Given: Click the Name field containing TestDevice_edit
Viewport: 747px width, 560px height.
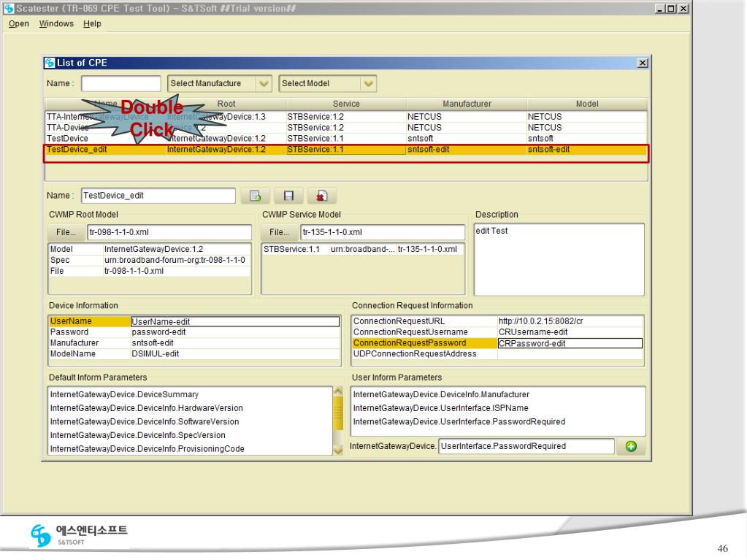Looking at the screenshot, I should pos(158,196).
